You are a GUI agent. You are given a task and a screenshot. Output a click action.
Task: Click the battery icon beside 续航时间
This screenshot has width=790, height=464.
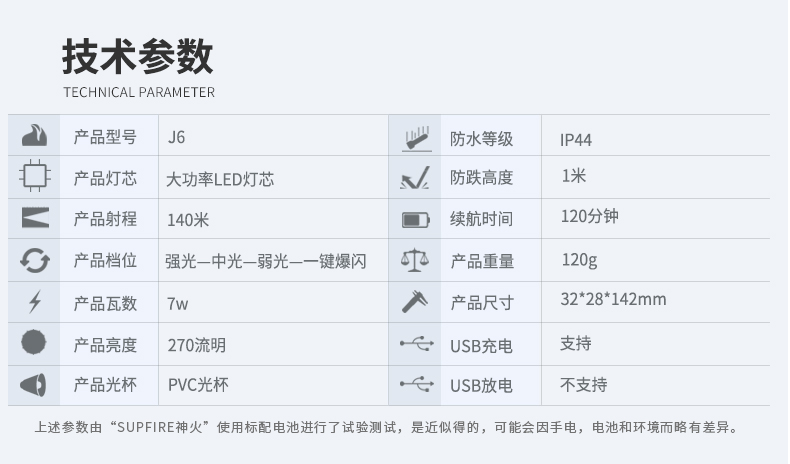pos(416,220)
